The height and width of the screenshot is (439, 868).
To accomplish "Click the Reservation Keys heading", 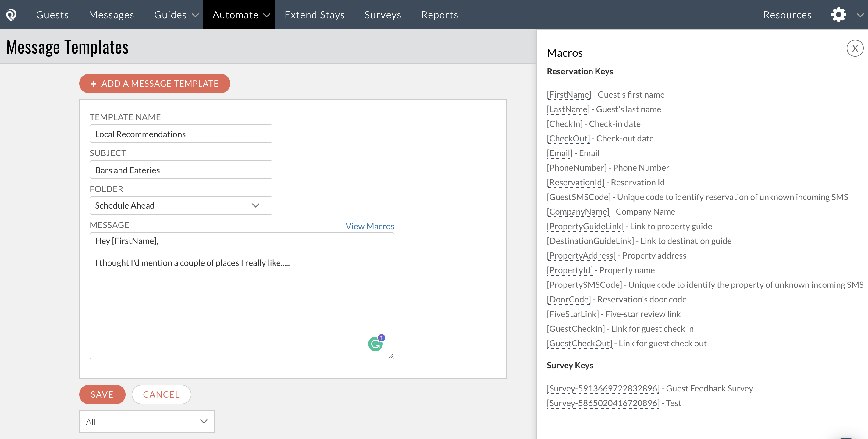I will click(580, 71).
